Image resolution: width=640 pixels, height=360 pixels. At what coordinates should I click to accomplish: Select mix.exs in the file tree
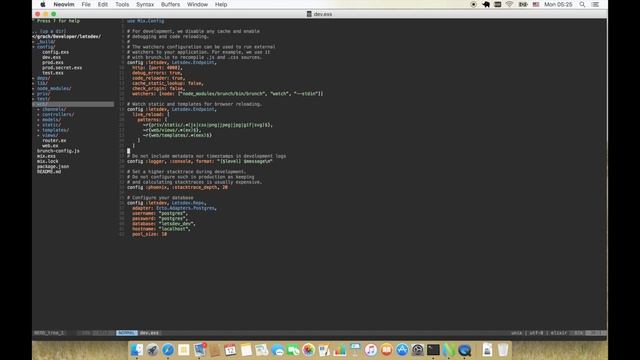click(x=46, y=156)
